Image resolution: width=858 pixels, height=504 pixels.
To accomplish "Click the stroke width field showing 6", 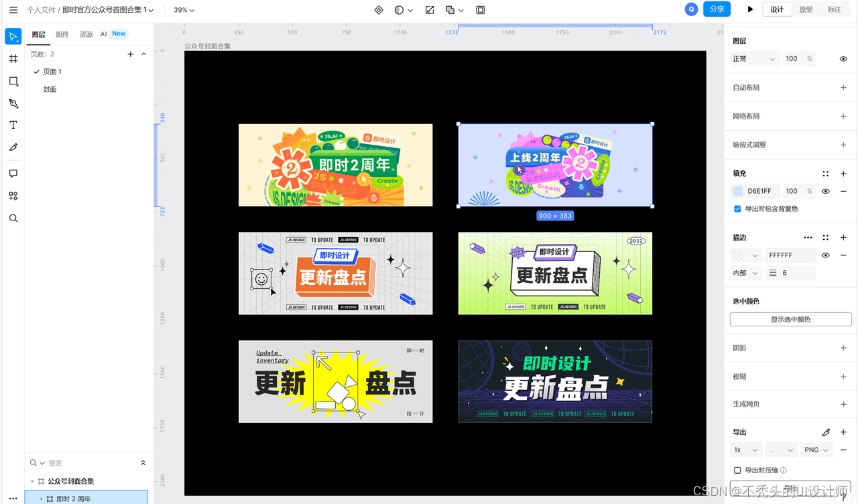I will pos(790,273).
